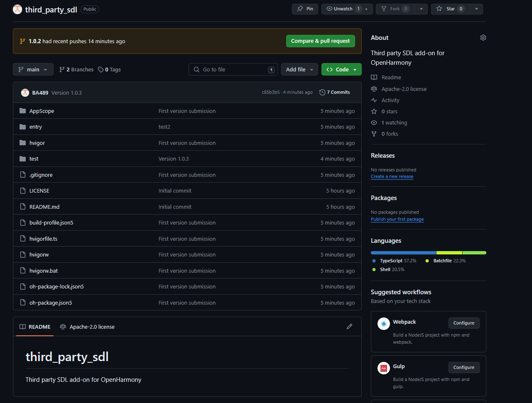Open oh-package-lock.json5 file
Image resolution: width=532 pixels, height=403 pixels.
tap(56, 286)
